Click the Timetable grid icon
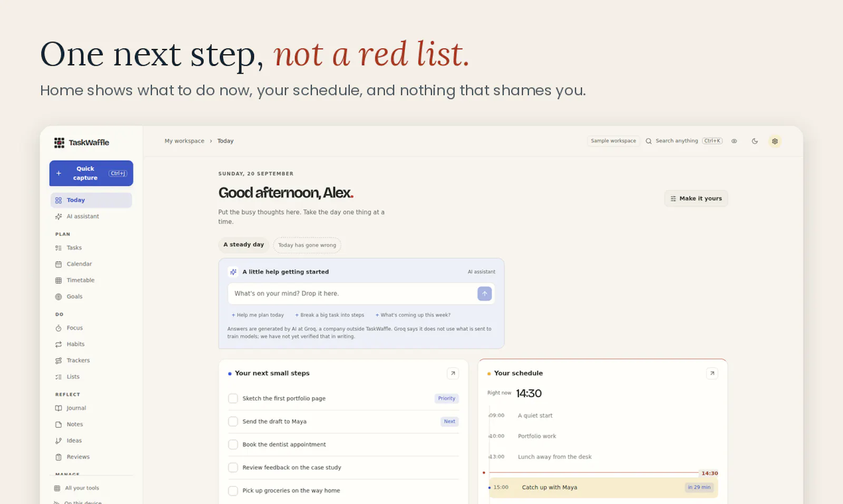Image resolution: width=843 pixels, height=504 pixels. 58,280
